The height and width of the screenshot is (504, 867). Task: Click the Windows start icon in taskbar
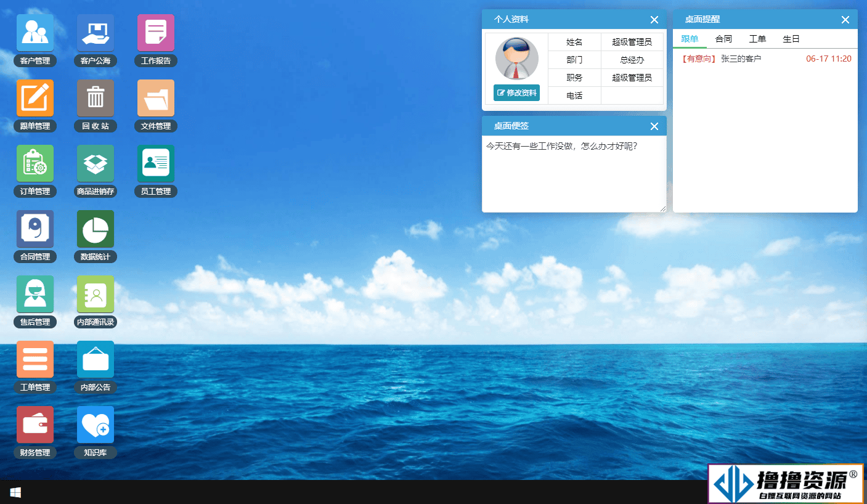(x=15, y=492)
